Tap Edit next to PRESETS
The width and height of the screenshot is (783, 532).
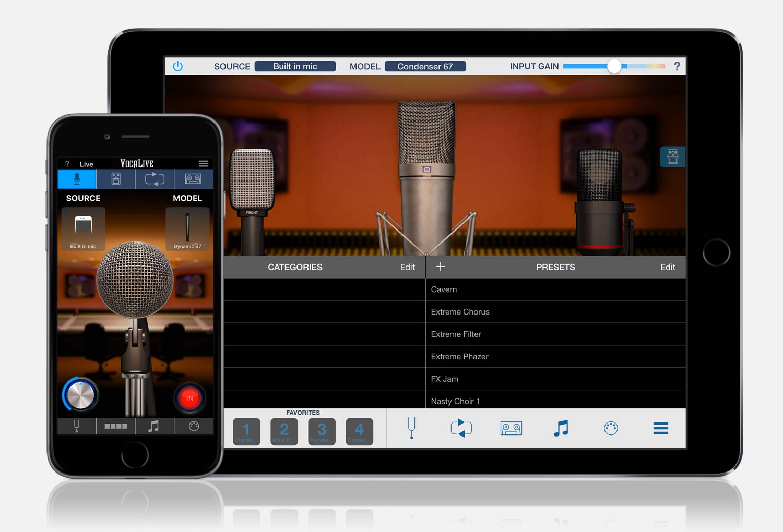(668, 267)
